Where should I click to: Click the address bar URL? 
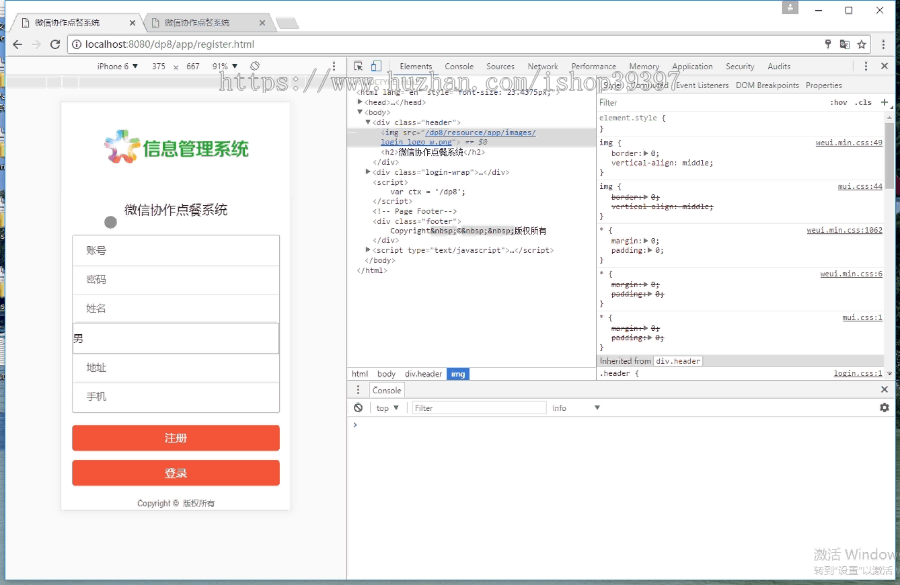click(x=170, y=44)
